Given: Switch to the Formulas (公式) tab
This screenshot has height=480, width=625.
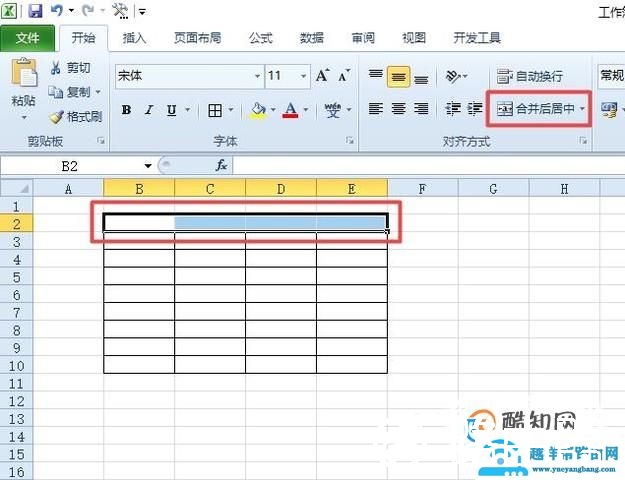Looking at the screenshot, I should [x=260, y=38].
